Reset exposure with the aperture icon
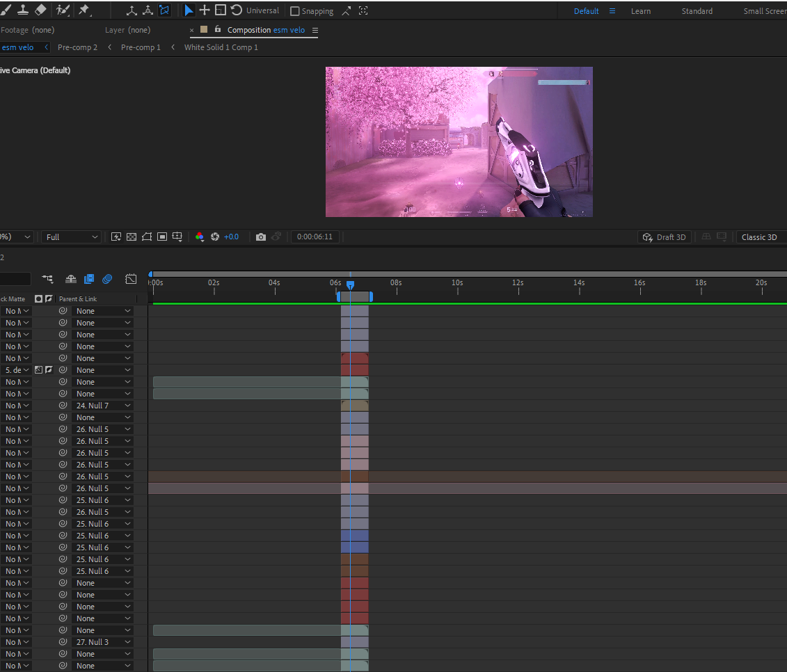This screenshot has height=672, width=787. pyautogui.click(x=215, y=237)
